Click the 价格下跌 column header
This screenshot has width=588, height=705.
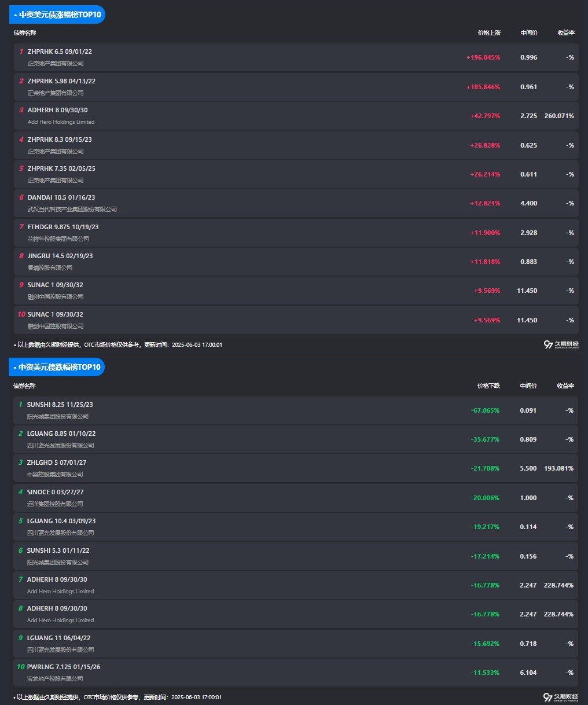pos(488,385)
